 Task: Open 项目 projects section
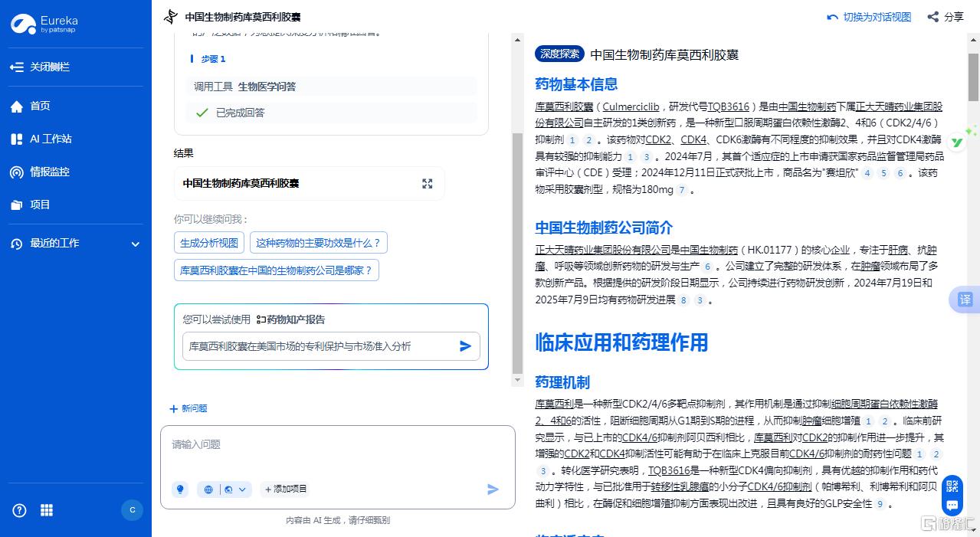click(x=31, y=205)
